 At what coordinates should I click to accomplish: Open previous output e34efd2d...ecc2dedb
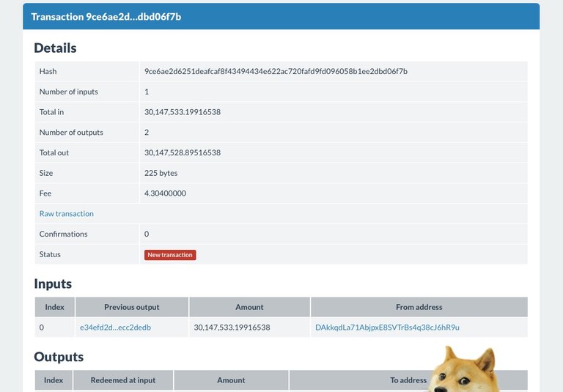click(115, 328)
